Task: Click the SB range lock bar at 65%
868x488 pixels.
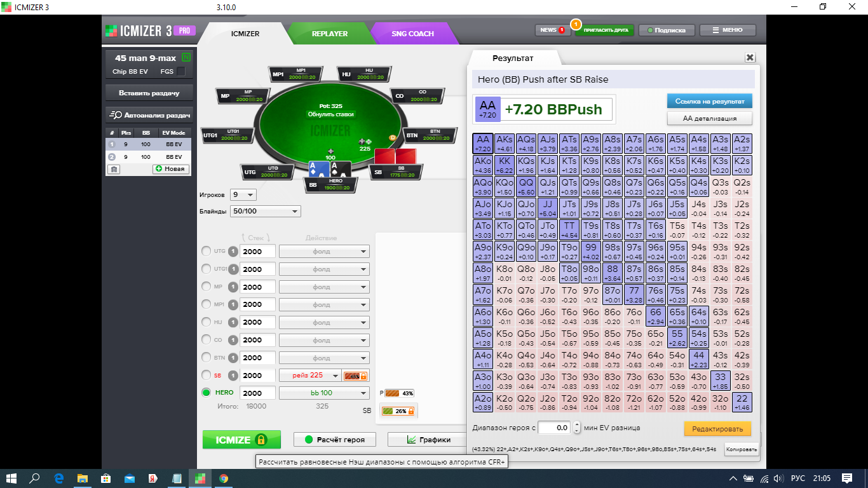Action: click(x=355, y=376)
